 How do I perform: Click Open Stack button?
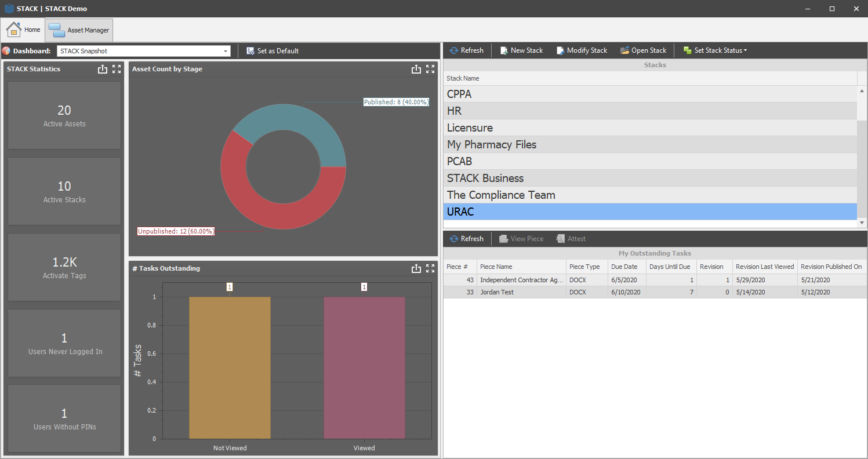coord(643,50)
